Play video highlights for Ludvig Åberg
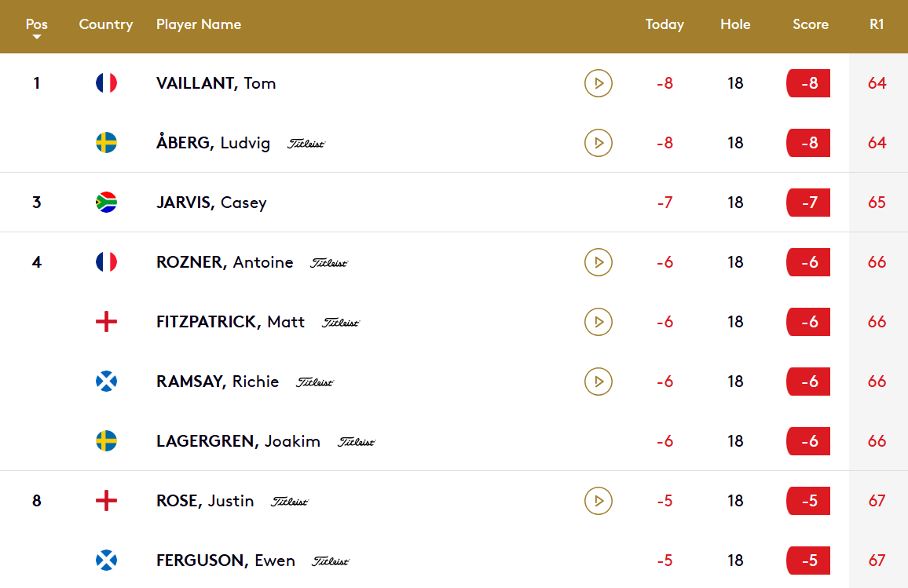Image resolution: width=908 pixels, height=588 pixels. coord(599,143)
